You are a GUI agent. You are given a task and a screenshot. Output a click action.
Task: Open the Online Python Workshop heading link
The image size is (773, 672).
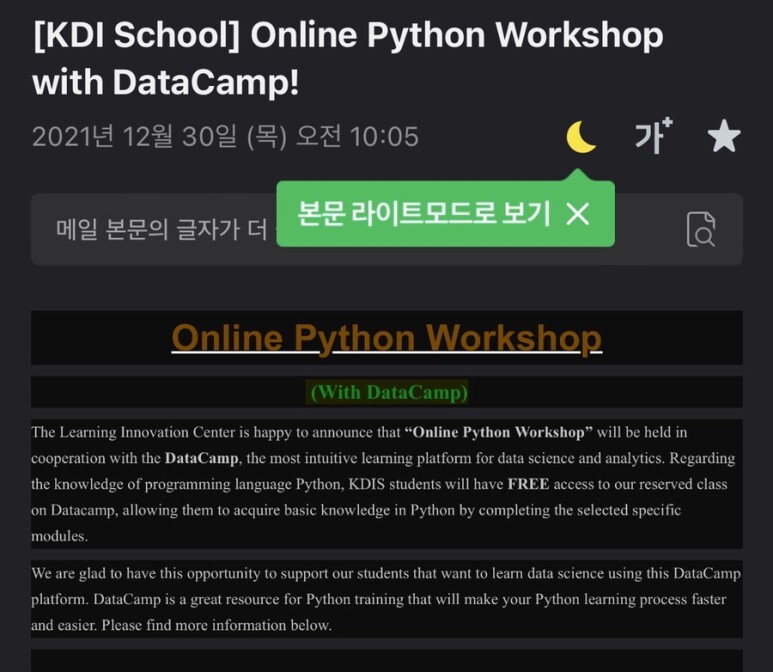[386, 338]
